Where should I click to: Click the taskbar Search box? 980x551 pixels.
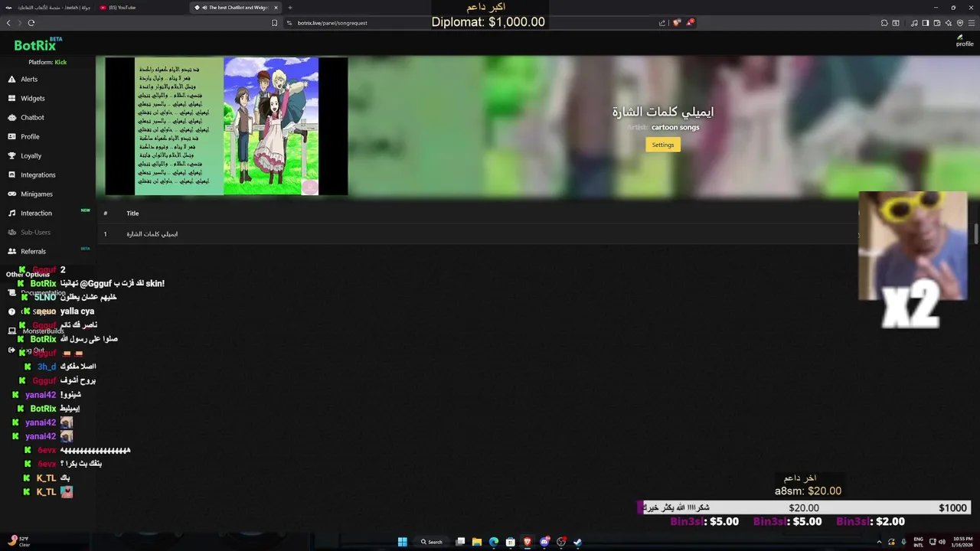[432, 542]
